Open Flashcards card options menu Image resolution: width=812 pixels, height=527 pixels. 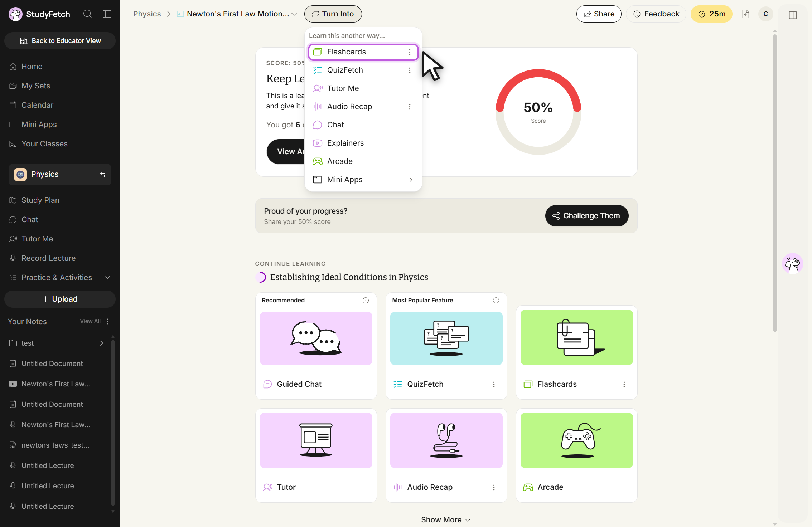coord(624,384)
